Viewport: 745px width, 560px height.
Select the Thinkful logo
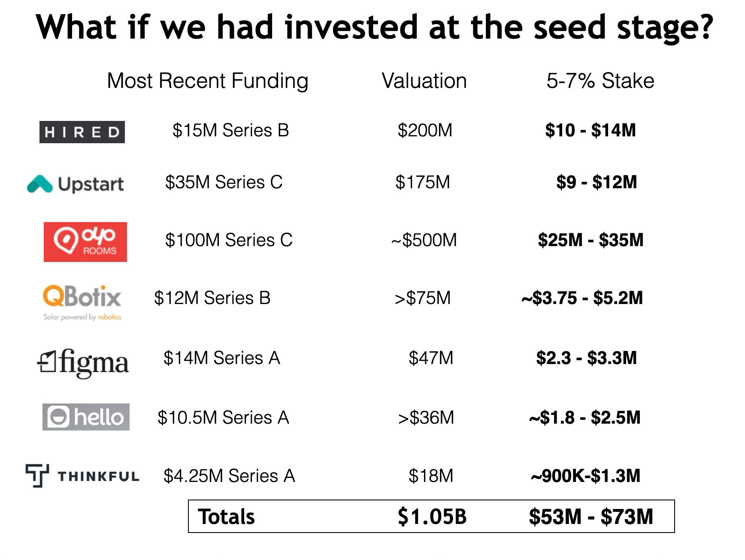pyautogui.click(x=82, y=476)
